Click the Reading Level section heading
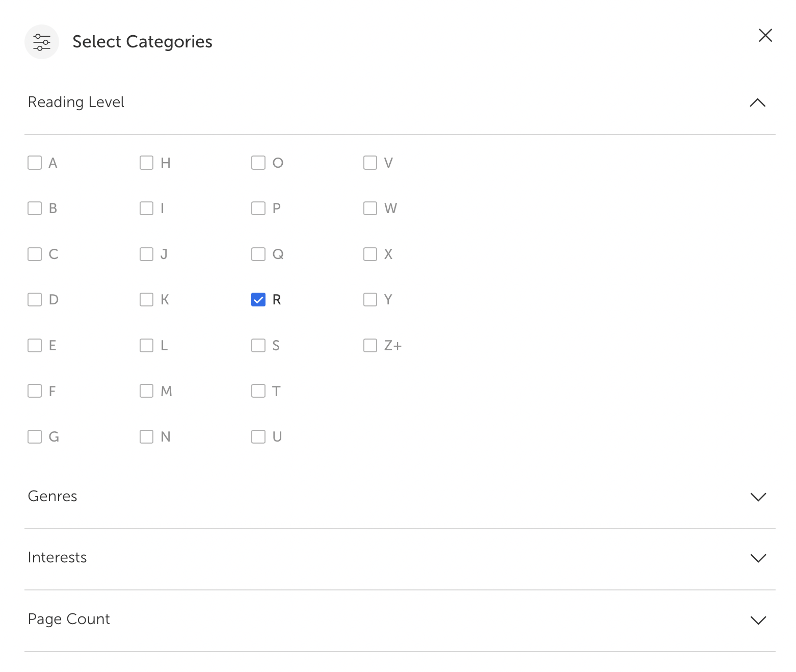Viewport: 796px width, 672px height. (x=76, y=102)
